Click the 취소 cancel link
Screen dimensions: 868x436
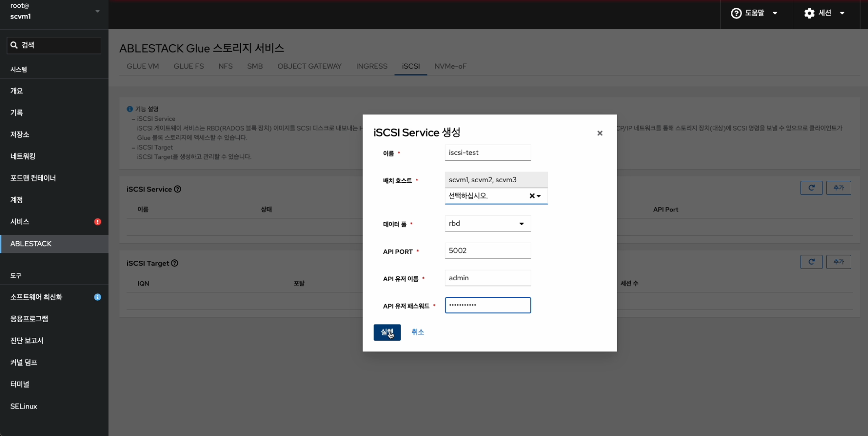pyautogui.click(x=417, y=332)
